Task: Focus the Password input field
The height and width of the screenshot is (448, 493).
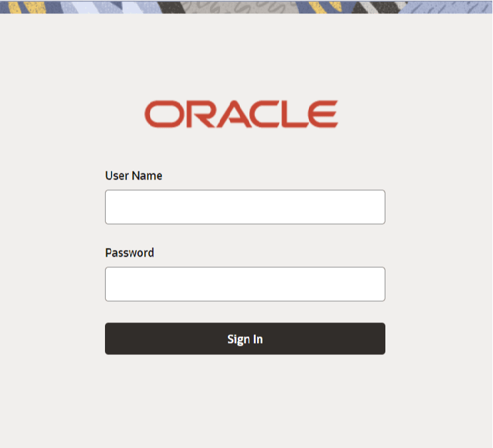Action: click(x=245, y=284)
